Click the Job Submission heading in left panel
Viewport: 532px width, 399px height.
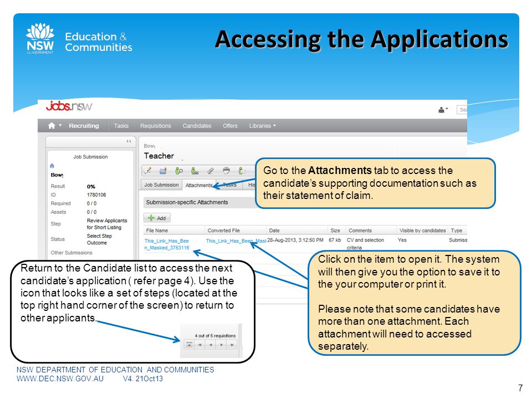tap(90, 157)
